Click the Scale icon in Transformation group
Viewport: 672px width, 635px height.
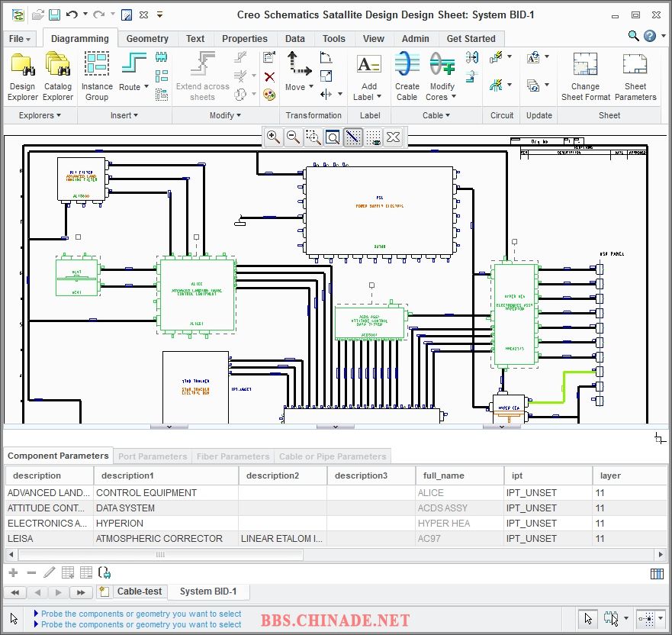click(x=326, y=76)
